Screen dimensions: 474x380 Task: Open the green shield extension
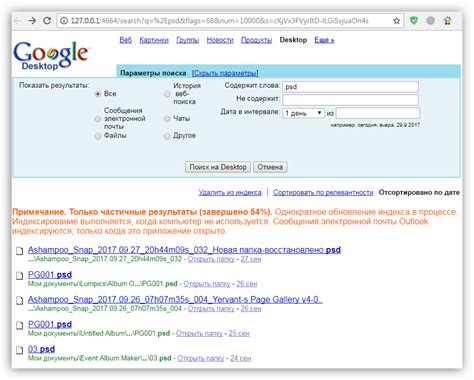[x=414, y=21]
